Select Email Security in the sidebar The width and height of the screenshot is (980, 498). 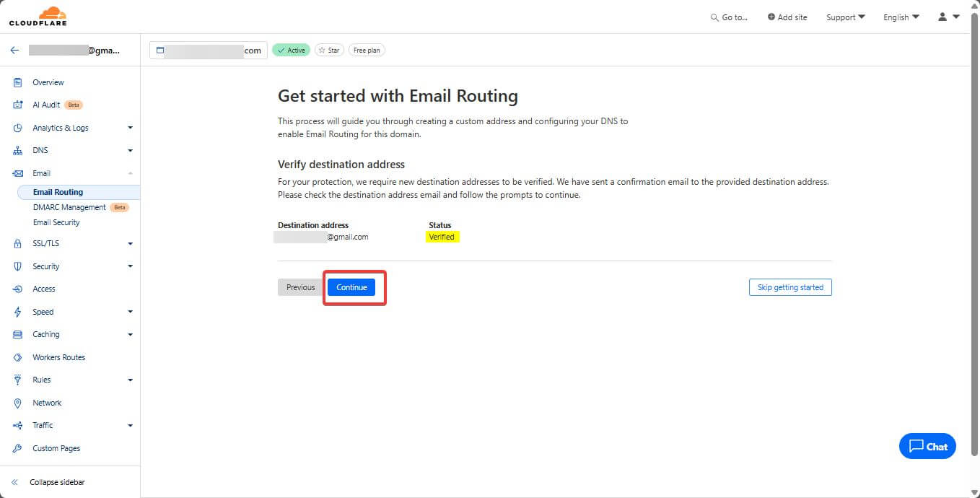click(56, 222)
